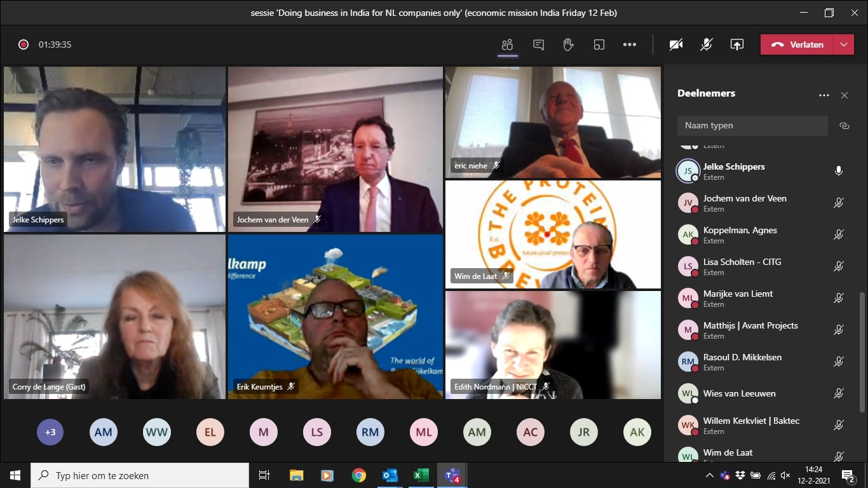
Task: Open the more actions ellipsis in toolbar
Action: [x=630, y=44]
